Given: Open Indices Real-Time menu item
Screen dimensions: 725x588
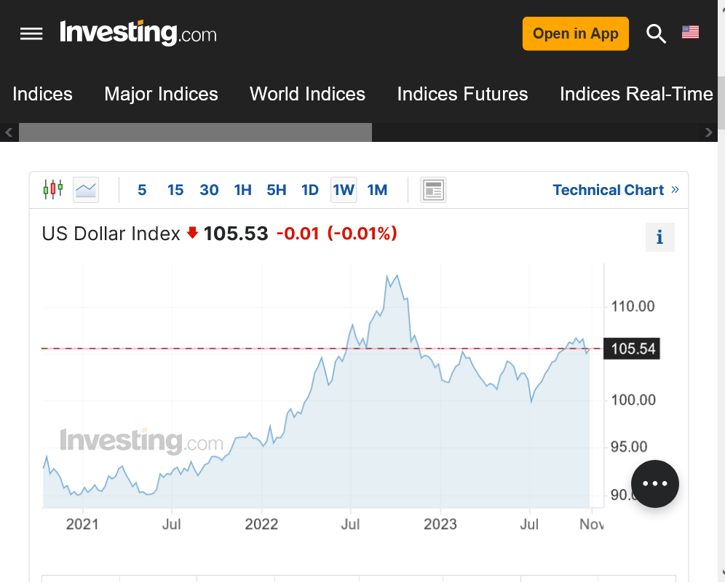Looking at the screenshot, I should tap(636, 94).
